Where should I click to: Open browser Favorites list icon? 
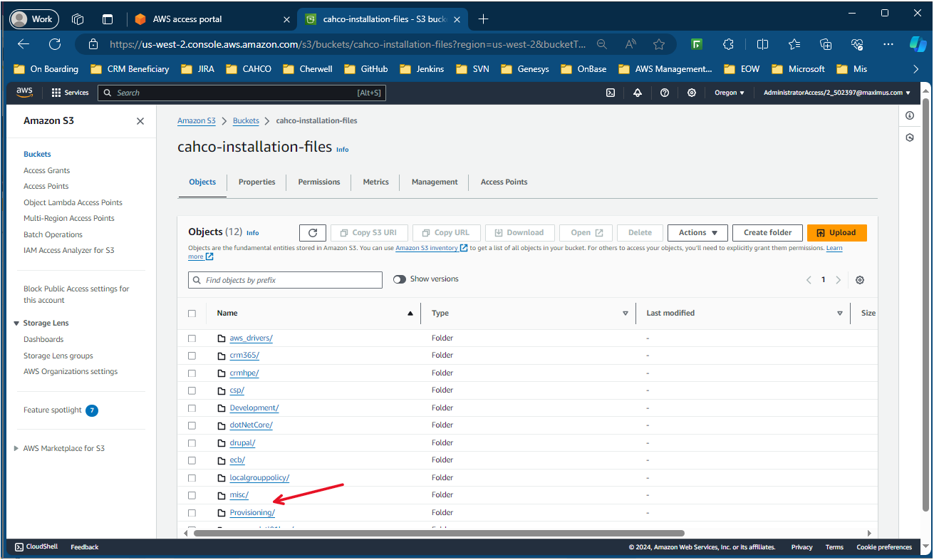[x=794, y=44]
